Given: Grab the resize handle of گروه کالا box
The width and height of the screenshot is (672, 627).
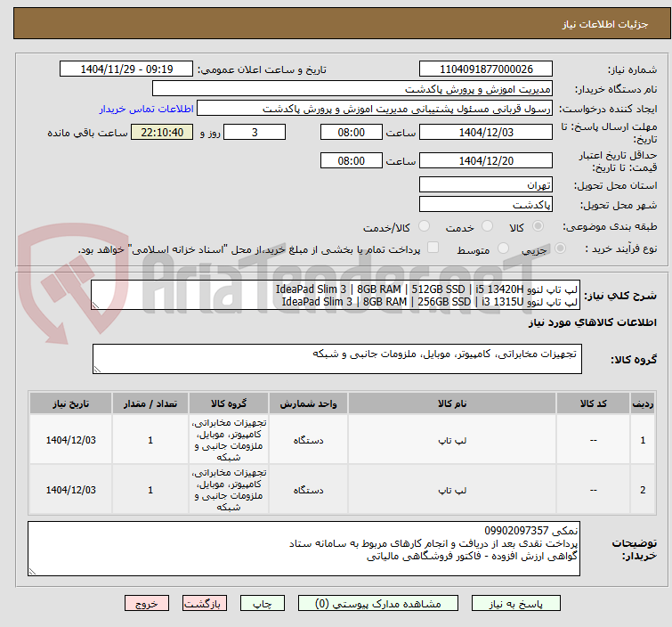Looking at the screenshot, I should (97, 370).
